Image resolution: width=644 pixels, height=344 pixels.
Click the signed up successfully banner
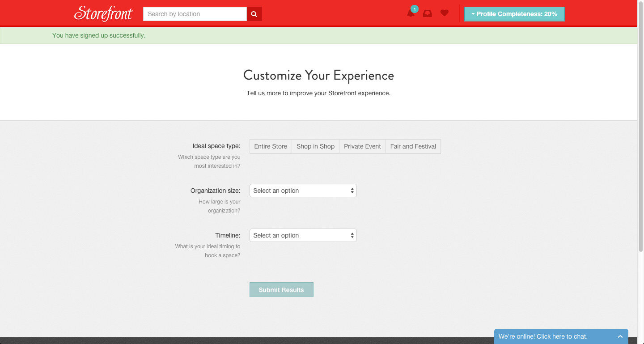point(99,35)
